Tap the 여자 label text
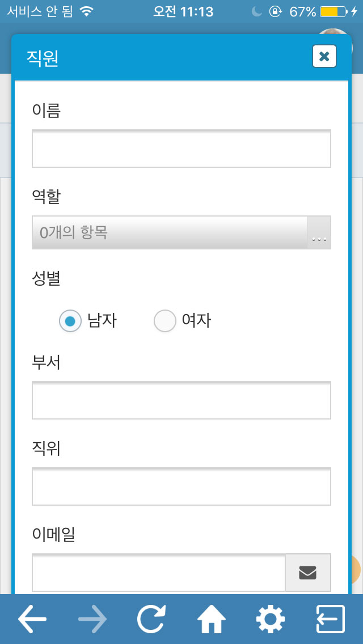The image size is (363, 644). coord(196,320)
